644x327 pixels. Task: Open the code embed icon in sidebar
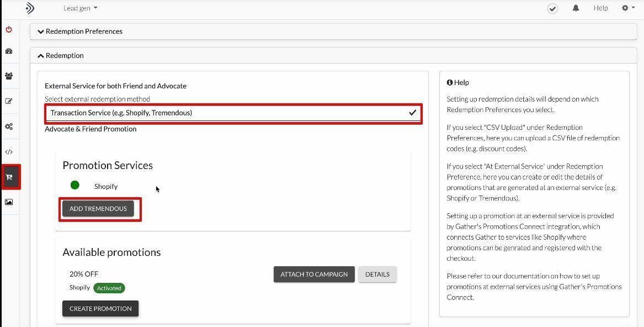point(9,152)
